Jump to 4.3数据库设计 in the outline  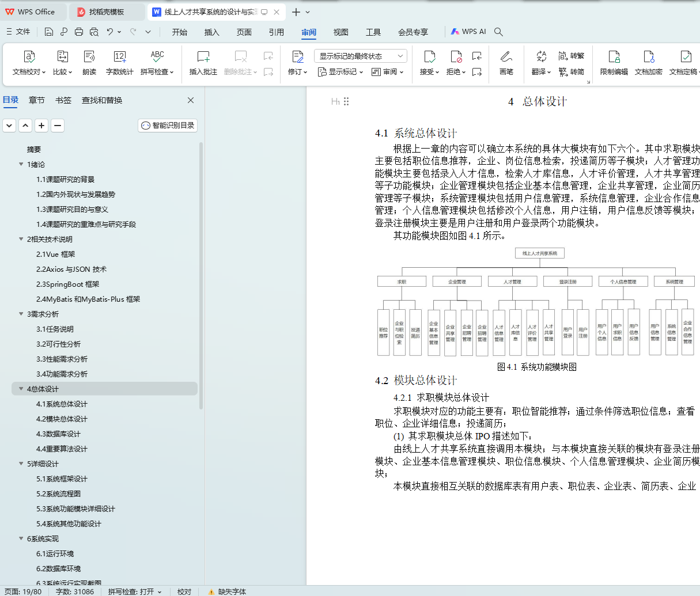click(x=58, y=434)
